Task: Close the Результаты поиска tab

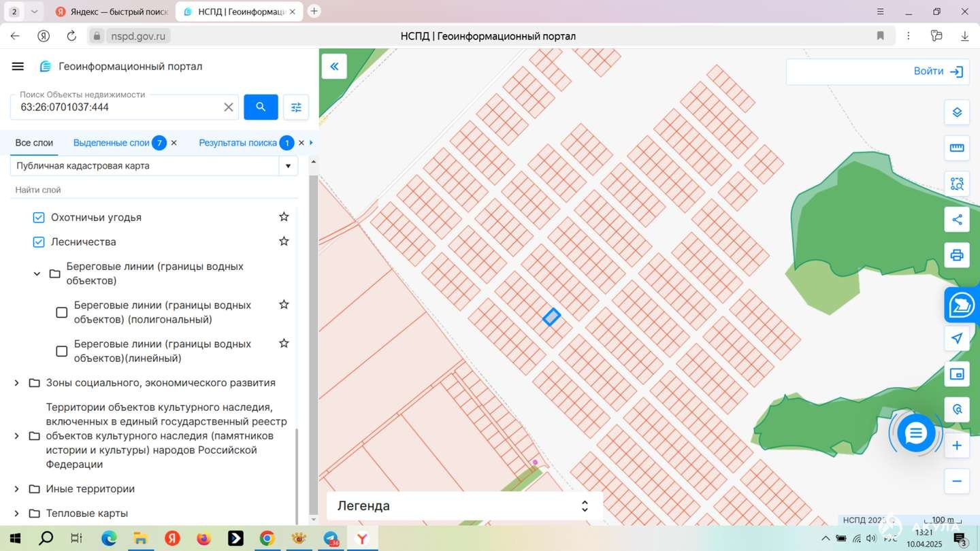Action: [x=301, y=143]
